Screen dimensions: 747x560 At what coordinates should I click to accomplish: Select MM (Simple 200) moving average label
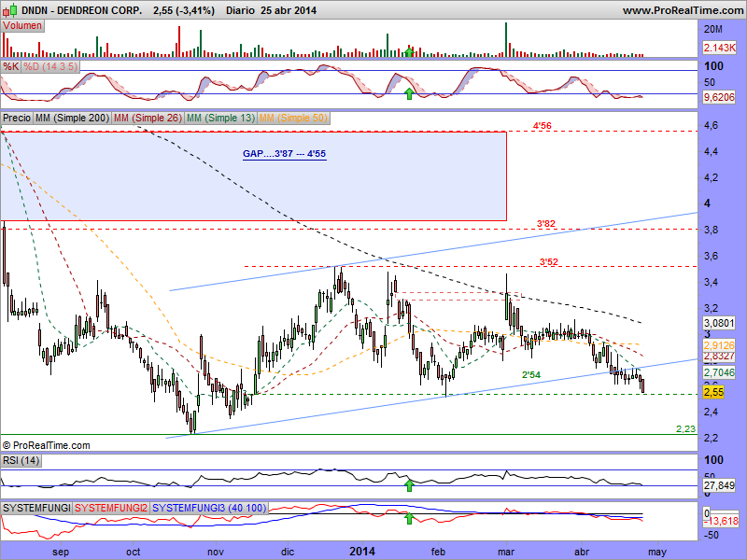pos(72,118)
